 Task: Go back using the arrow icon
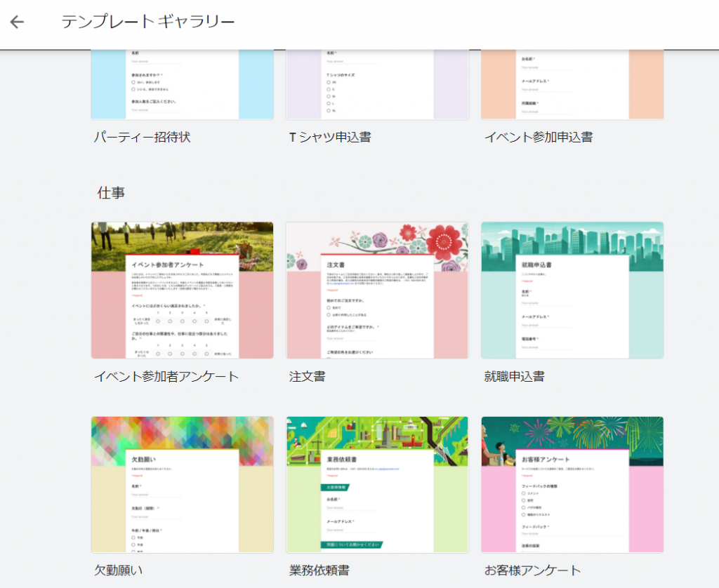tap(17, 22)
